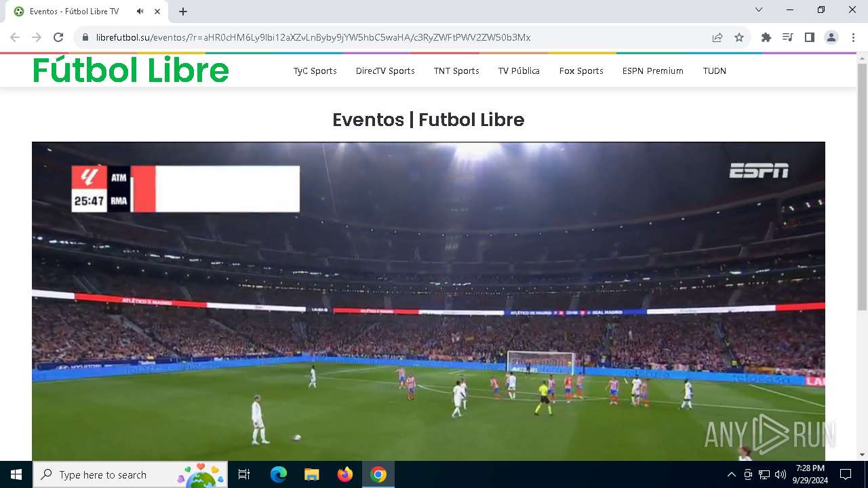
Task: Minimize the Chrome window
Action: (x=790, y=10)
